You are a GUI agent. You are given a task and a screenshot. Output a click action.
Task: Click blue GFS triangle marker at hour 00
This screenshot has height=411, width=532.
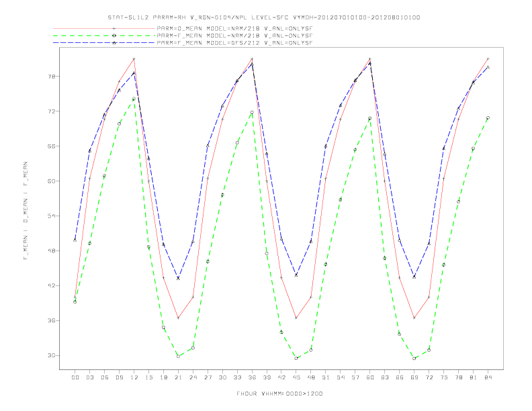point(75,240)
